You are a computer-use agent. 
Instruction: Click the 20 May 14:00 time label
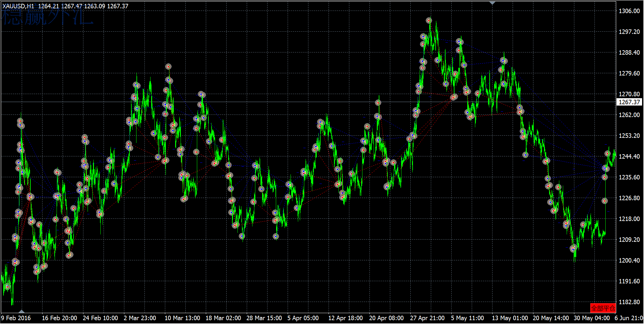pos(551,318)
